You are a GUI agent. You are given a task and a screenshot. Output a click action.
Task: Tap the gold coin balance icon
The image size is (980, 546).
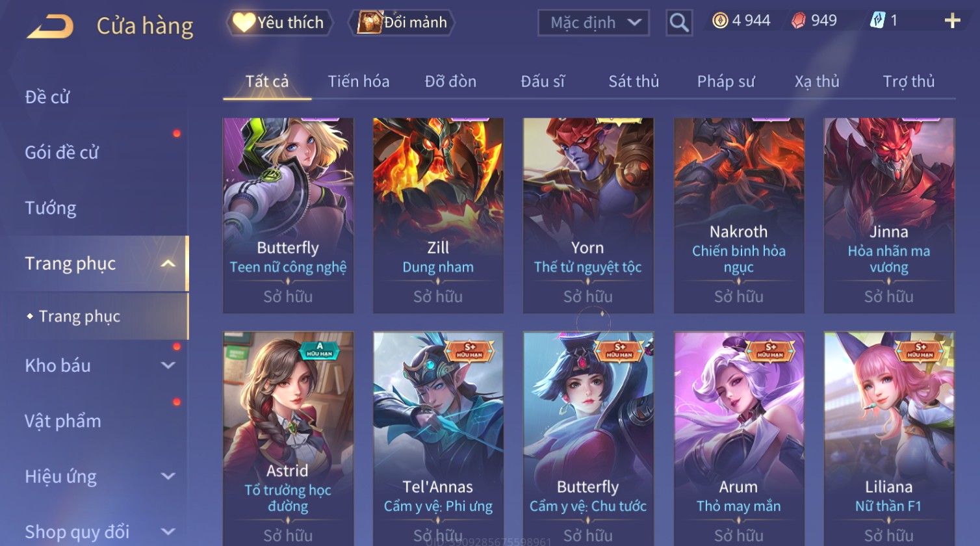720,21
